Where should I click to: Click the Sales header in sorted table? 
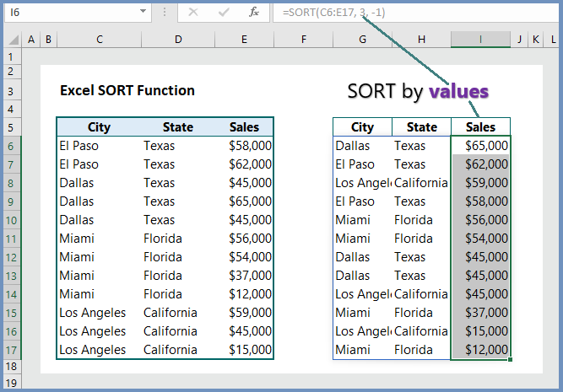[480, 127]
